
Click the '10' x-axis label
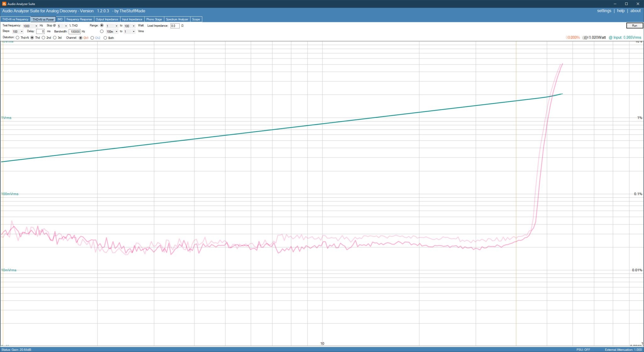pyautogui.click(x=322, y=344)
